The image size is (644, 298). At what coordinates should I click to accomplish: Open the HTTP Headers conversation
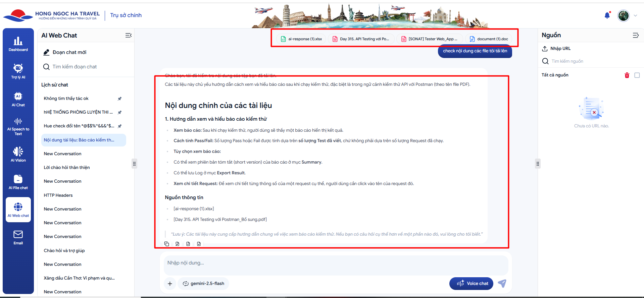[58, 195]
